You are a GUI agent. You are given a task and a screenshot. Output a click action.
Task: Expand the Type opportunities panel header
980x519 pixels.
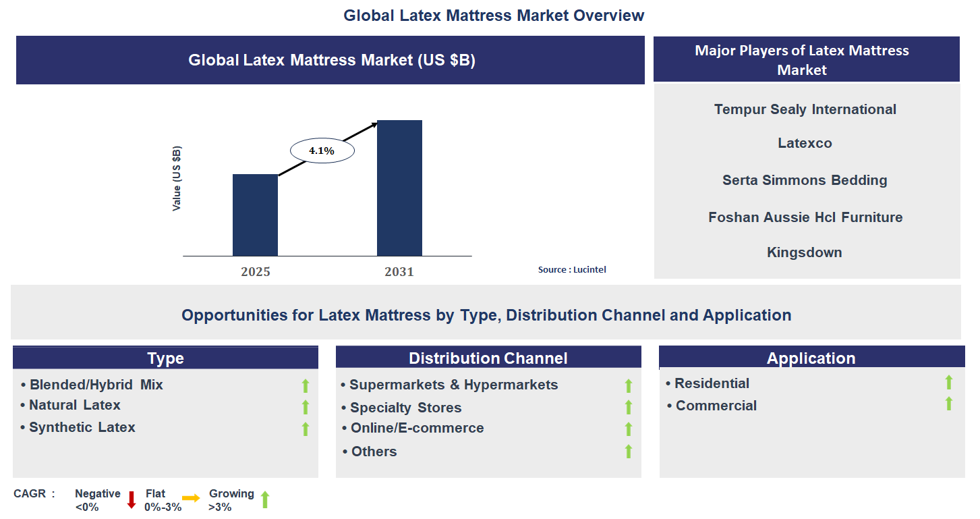165,357
